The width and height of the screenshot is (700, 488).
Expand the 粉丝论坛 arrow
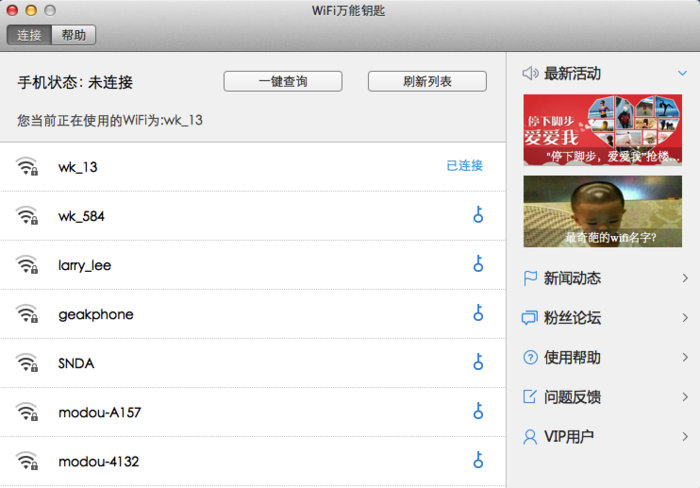coord(685,318)
